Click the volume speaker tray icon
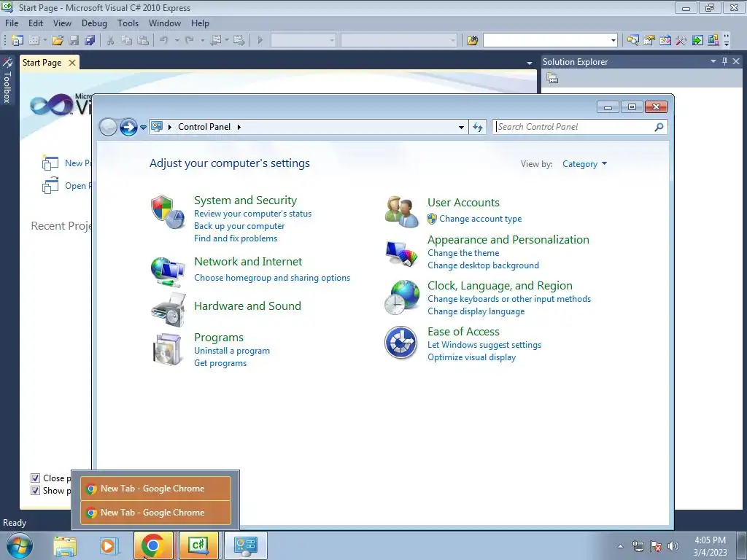 [x=673, y=545]
